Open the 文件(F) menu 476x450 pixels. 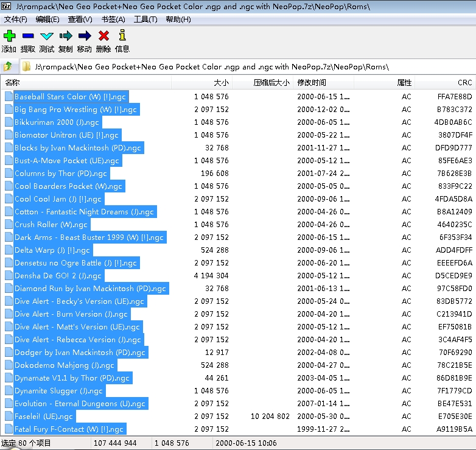pyautogui.click(x=16, y=19)
